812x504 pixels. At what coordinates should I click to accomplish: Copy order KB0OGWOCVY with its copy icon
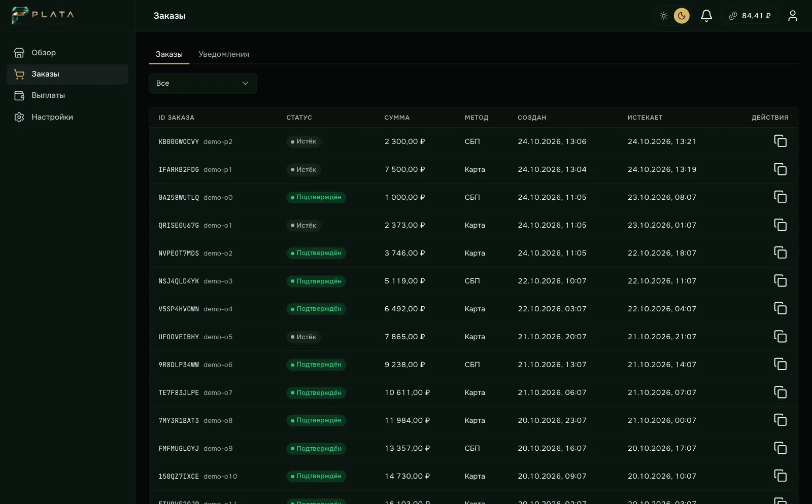click(780, 141)
